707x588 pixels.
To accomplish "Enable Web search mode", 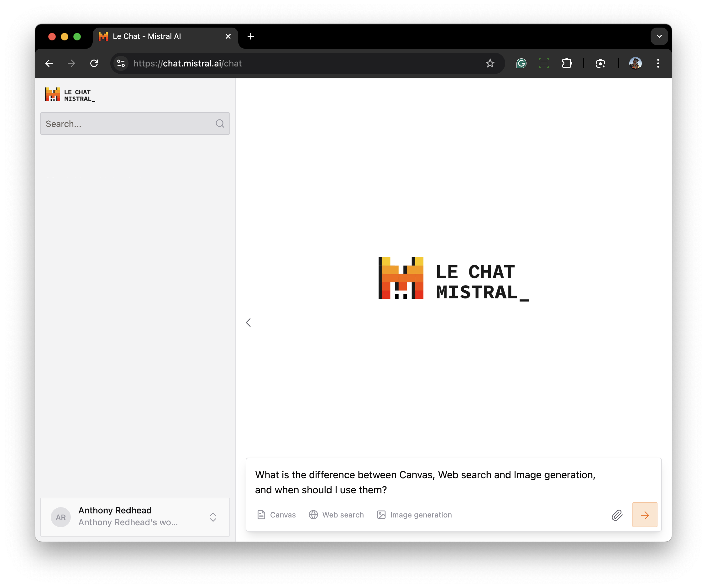I will [x=336, y=515].
